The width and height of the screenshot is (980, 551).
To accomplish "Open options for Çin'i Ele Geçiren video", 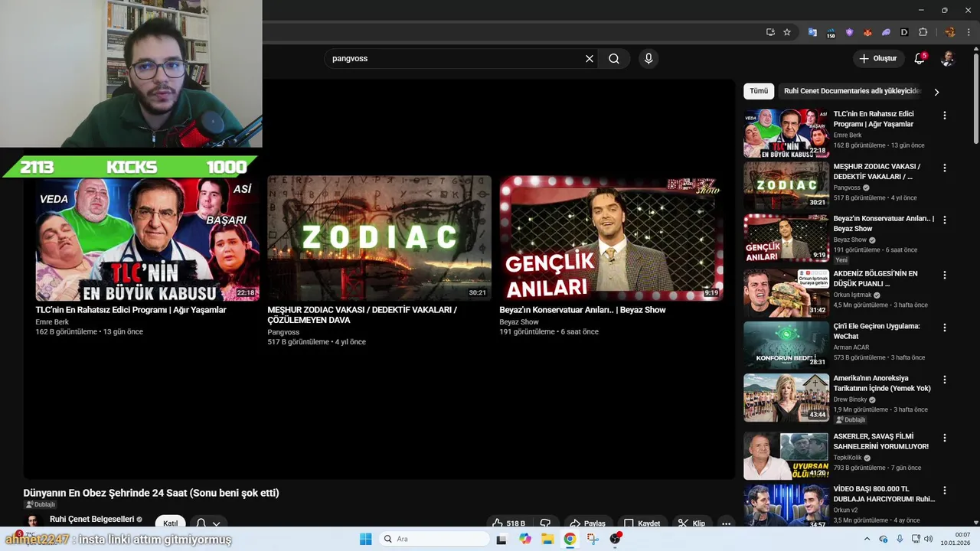I will [x=945, y=328].
